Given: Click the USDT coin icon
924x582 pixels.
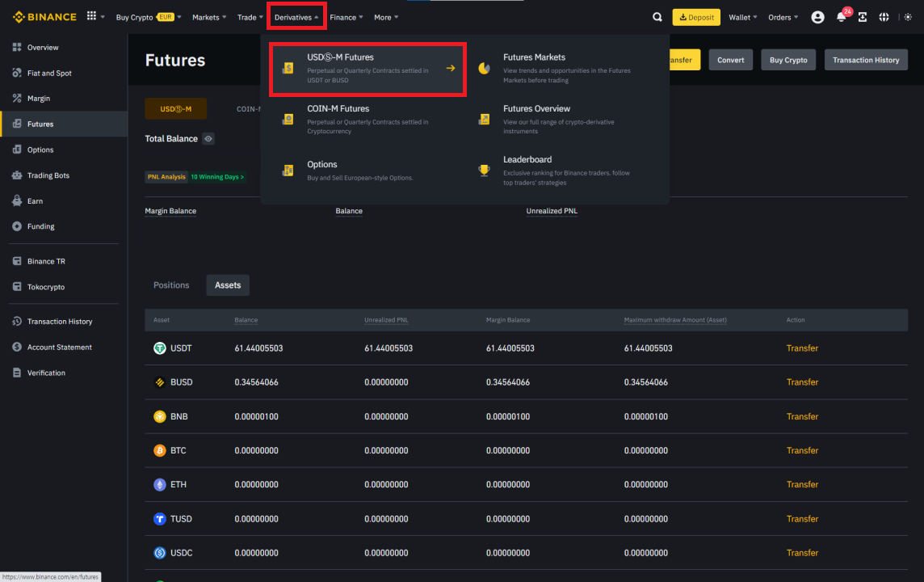Looking at the screenshot, I should point(160,348).
